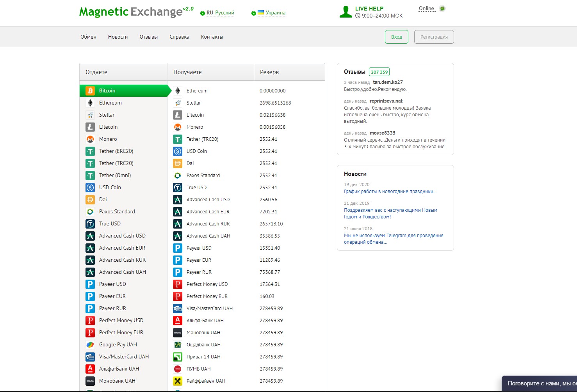The height and width of the screenshot is (392, 577).
Task: Choose the Perfect Money USD icon in the Отдаете list
Action: (90, 320)
